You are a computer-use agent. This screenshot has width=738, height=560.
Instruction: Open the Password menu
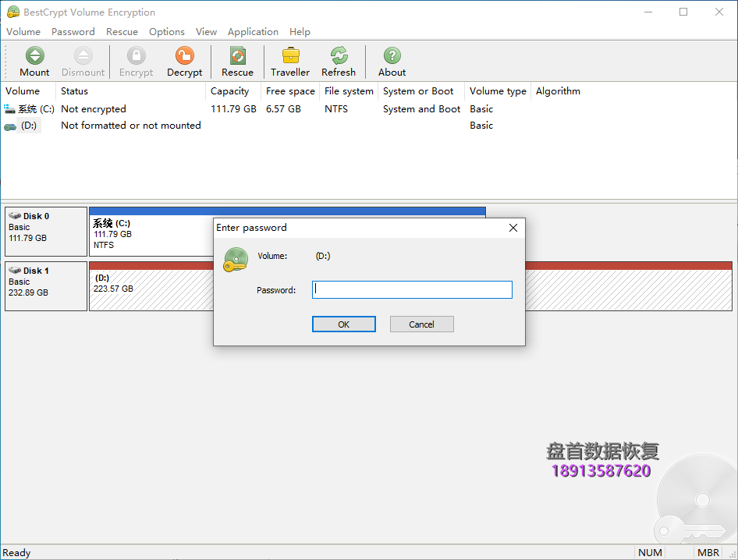tap(73, 32)
